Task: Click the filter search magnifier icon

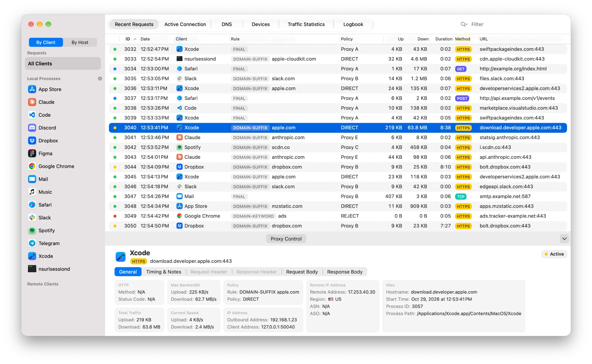Action: pos(464,24)
